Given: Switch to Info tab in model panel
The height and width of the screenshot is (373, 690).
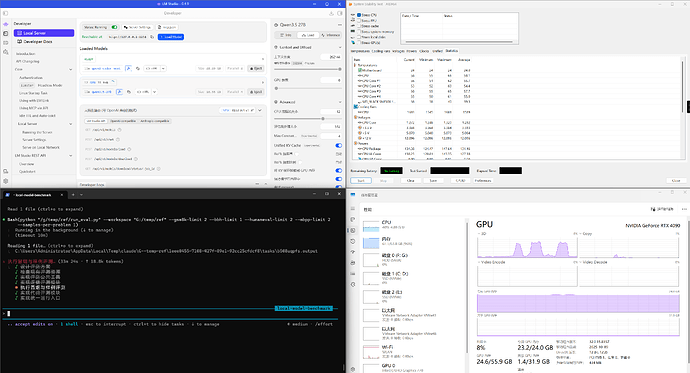Looking at the screenshot, I should (x=286, y=35).
